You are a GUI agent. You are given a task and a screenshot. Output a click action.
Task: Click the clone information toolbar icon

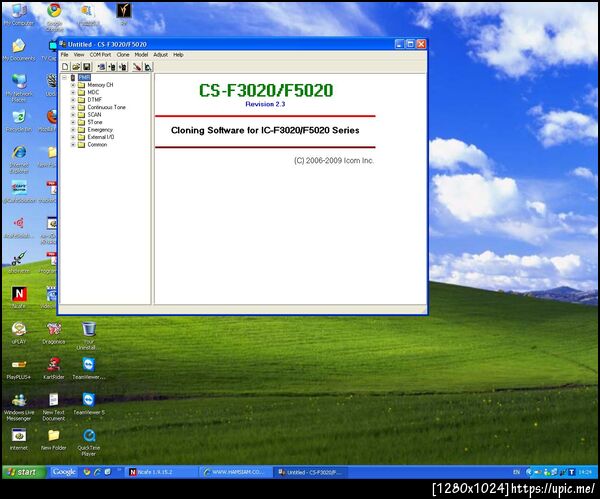coord(101,67)
